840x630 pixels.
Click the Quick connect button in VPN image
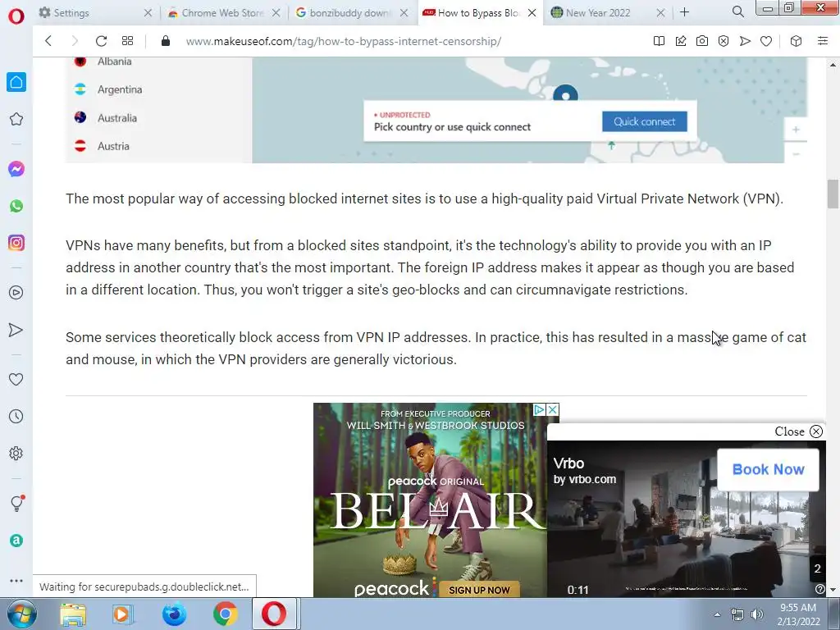(645, 121)
